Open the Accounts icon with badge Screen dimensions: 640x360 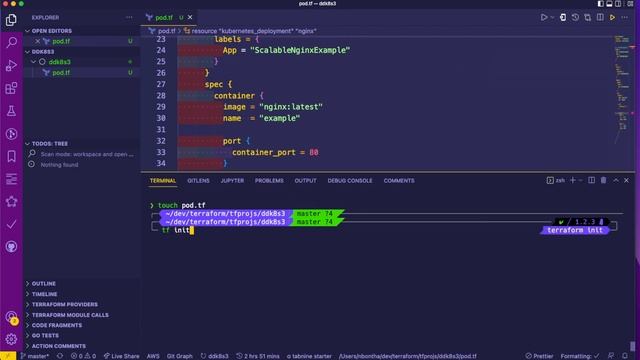tap(11, 317)
